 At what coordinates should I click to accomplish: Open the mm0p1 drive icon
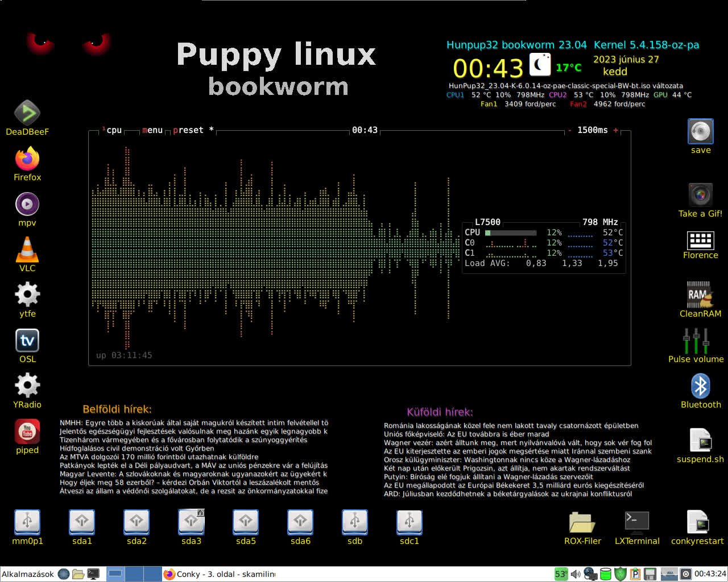point(27,522)
